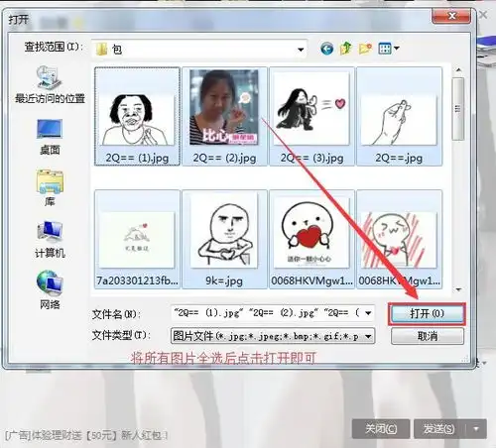The height and width of the screenshot is (448, 496).
Task: Select the 2Q==.jpg hand gesture thumbnail
Action: click(x=399, y=116)
